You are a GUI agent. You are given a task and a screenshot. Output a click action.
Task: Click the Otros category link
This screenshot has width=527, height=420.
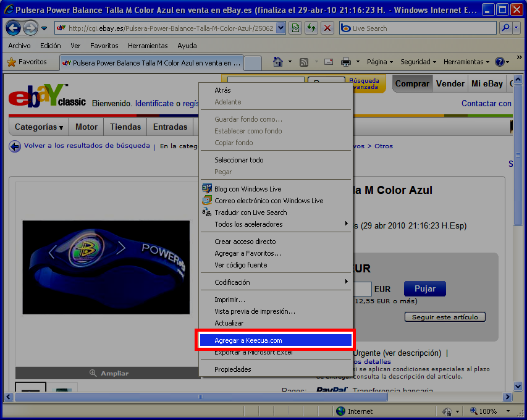tap(384, 146)
